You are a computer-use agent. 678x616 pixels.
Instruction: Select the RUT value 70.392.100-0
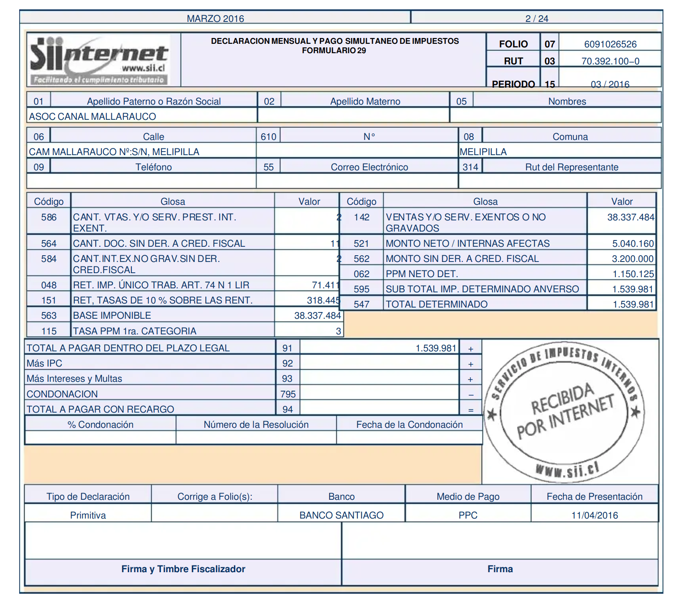(610, 61)
